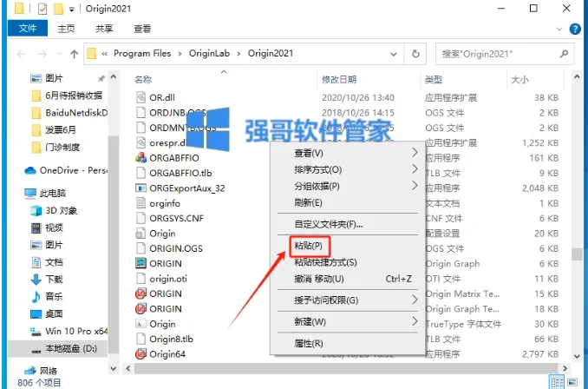Expand the 新建(W) submenu
Image resolution: width=588 pixels, height=389 pixels.
pyautogui.click(x=415, y=321)
